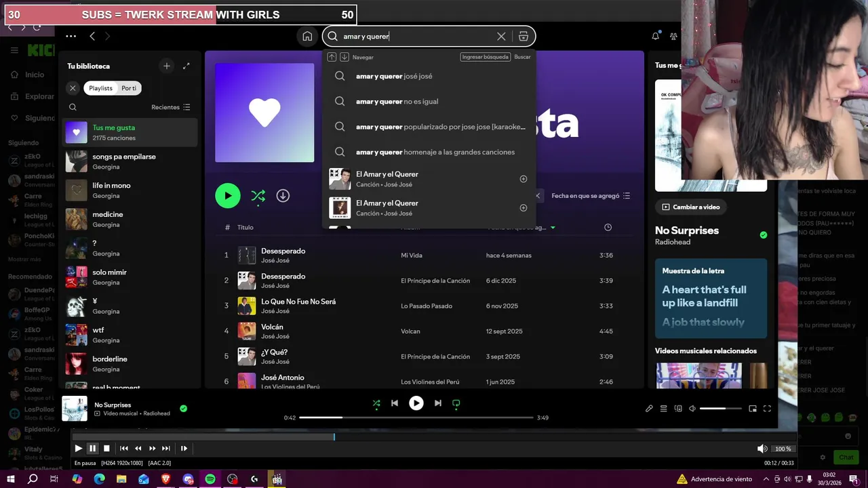868x488 pixels.
Task: Expand Tu biblioteca to full view
Action: tap(186, 66)
